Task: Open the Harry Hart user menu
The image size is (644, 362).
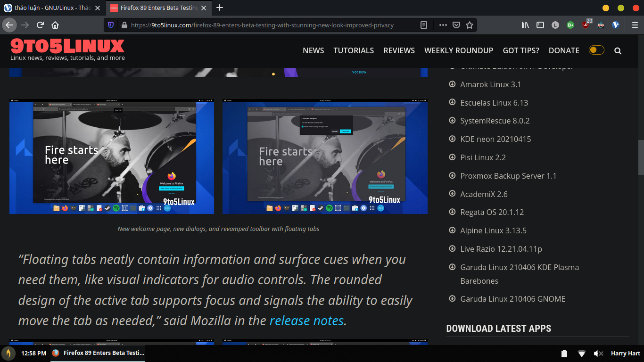Action: click(x=626, y=354)
